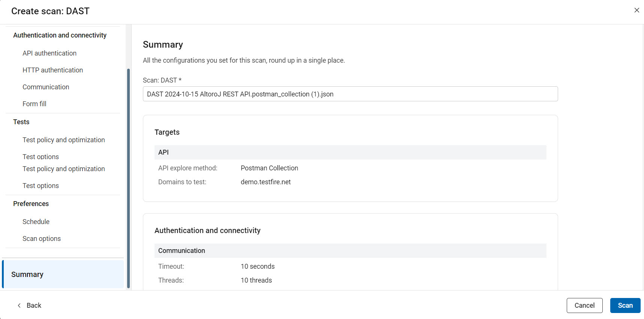Click the Tests sidebar heading

pyautogui.click(x=21, y=122)
